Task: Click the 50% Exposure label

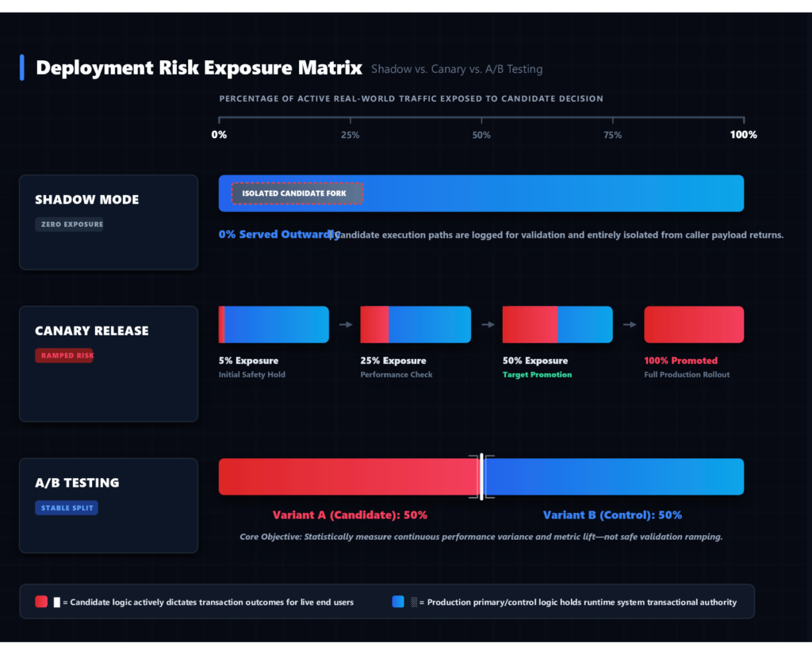Action: 535,361
